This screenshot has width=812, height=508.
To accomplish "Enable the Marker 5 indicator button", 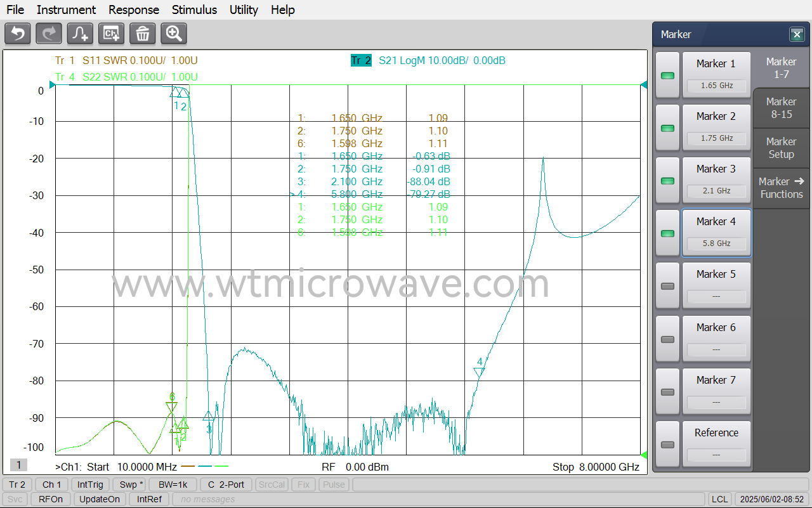I will (x=667, y=286).
